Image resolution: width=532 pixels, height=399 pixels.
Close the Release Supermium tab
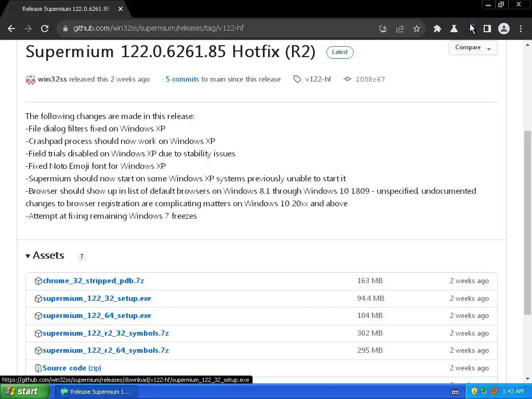(x=121, y=9)
